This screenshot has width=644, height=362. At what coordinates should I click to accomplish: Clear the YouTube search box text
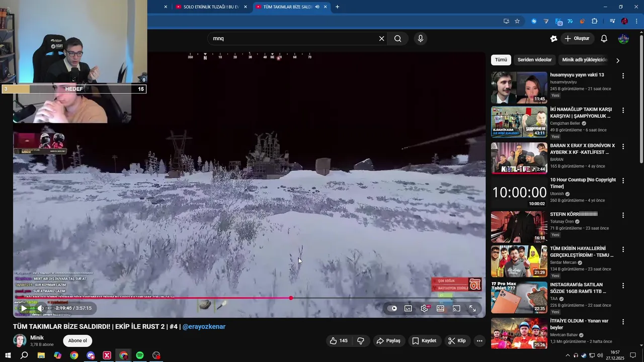pyautogui.click(x=381, y=39)
